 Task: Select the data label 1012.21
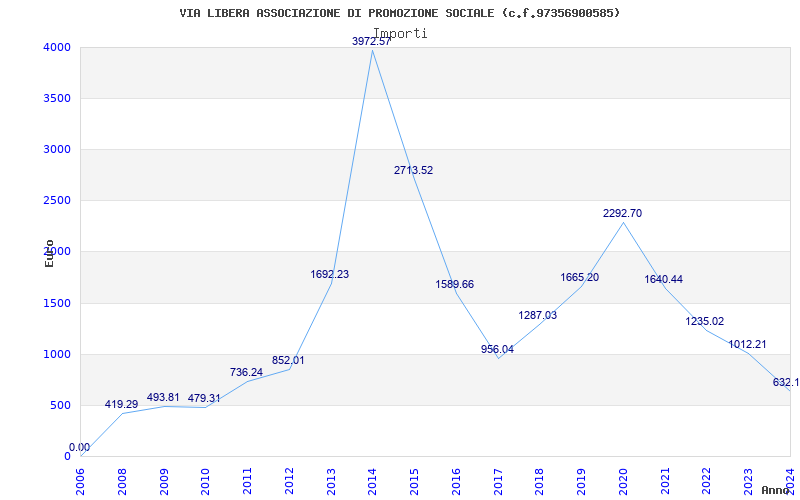click(747, 344)
